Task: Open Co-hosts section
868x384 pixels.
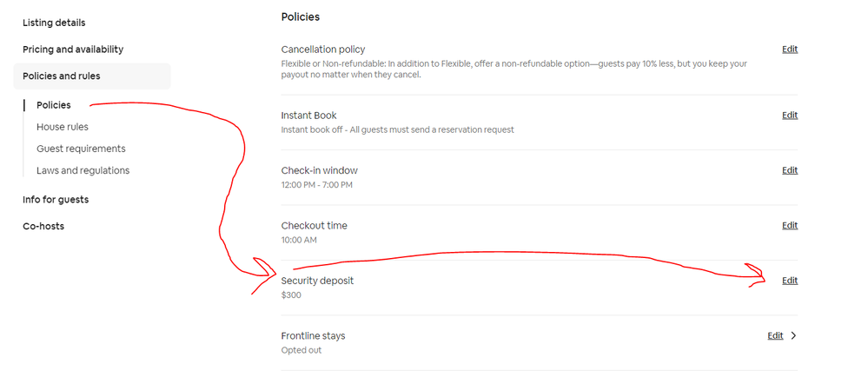Action: [43, 227]
